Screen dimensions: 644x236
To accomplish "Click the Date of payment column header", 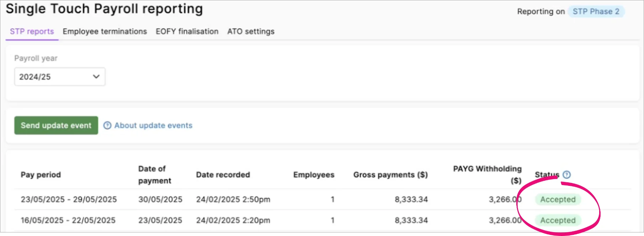I will [155, 174].
